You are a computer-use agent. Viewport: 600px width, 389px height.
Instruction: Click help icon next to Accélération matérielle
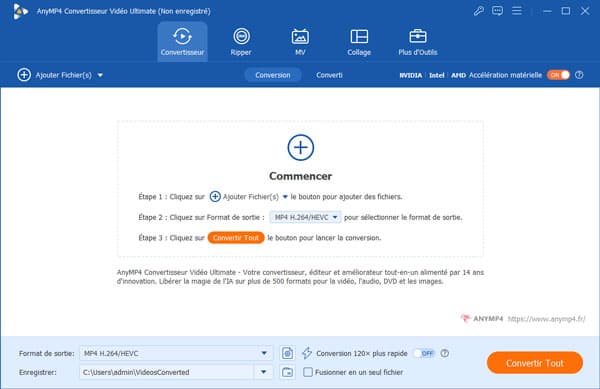tap(579, 75)
